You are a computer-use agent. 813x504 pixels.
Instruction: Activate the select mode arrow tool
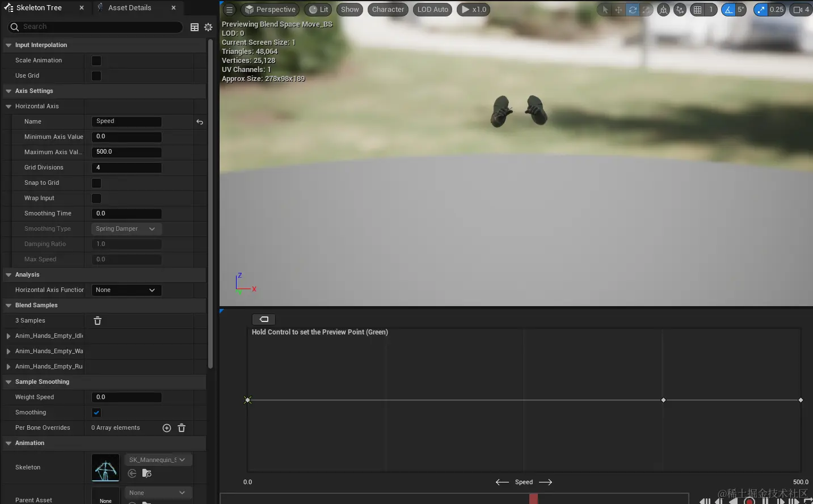(605, 10)
